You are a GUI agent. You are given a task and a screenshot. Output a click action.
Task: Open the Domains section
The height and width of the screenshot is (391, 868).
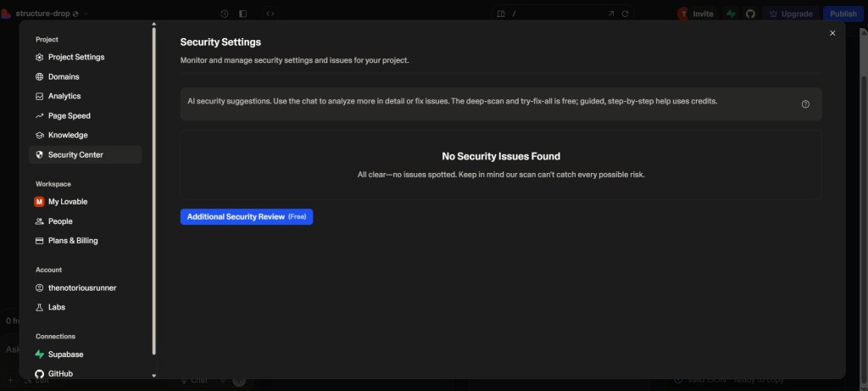pos(64,77)
